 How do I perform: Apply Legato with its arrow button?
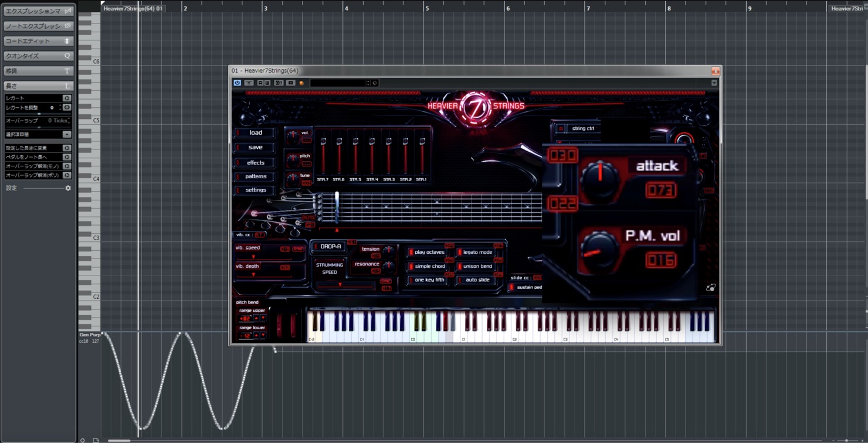pyautogui.click(x=67, y=98)
